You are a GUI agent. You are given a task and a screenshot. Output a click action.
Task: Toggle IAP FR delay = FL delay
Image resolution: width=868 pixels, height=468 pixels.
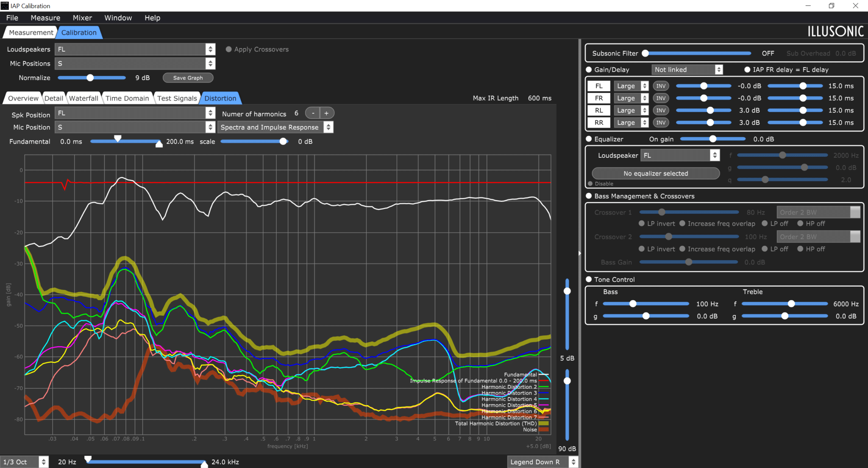747,70
